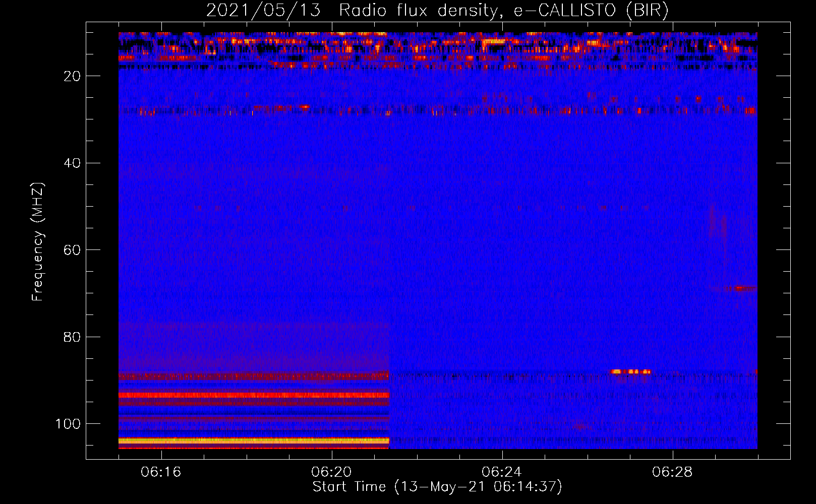Click the 'Start Time (13-May-21 06:14:37)' label
This screenshot has height=504, width=816.
pyautogui.click(x=437, y=487)
